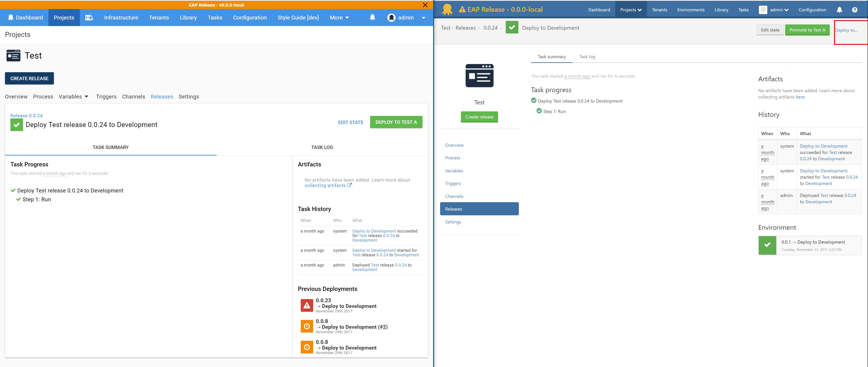Expand the Variables dropdown in project tabs
Image resolution: width=868 pixels, height=367 pixels.
tap(74, 97)
